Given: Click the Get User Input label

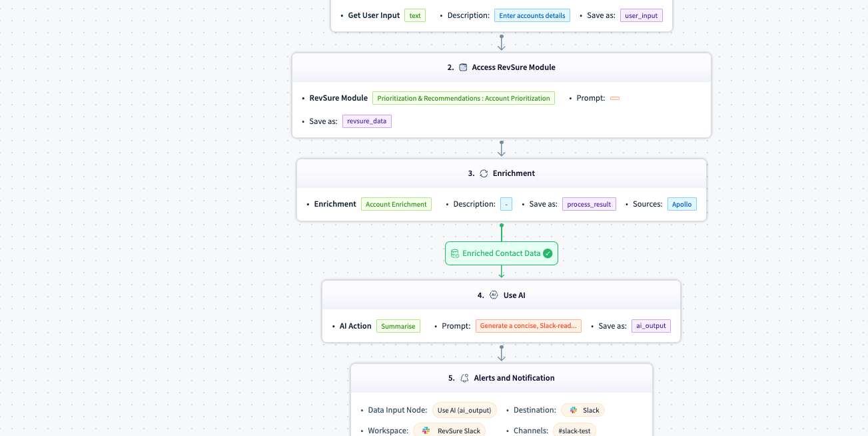Looking at the screenshot, I should coord(374,15).
